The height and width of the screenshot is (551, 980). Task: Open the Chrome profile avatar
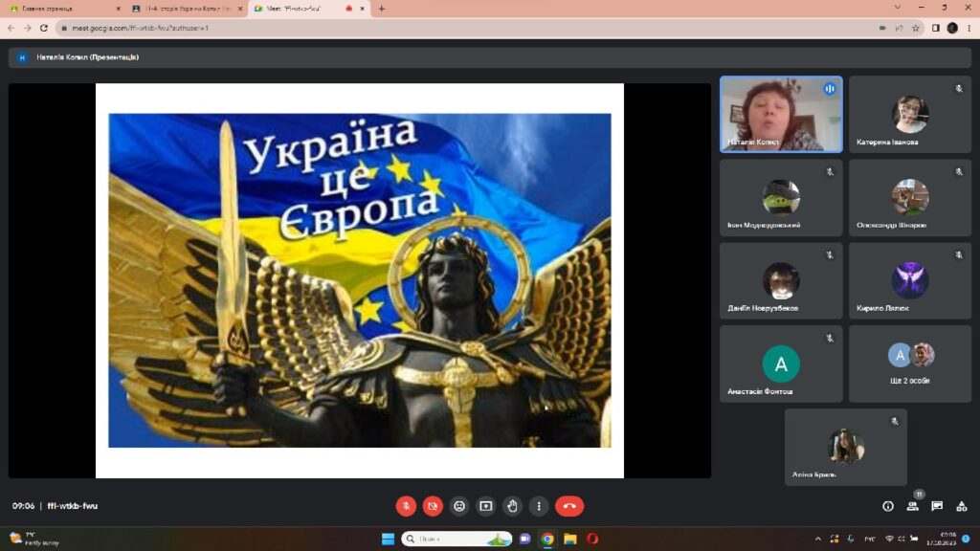952,28
